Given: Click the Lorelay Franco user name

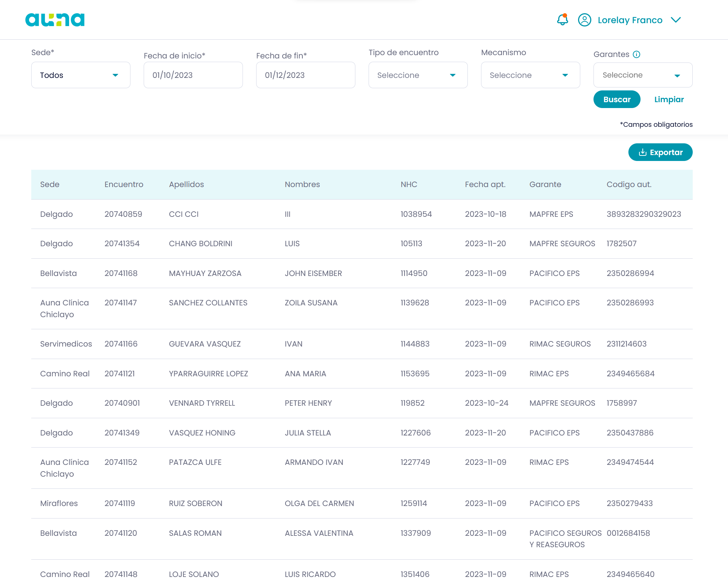Looking at the screenshot, I should click(630, 20).
